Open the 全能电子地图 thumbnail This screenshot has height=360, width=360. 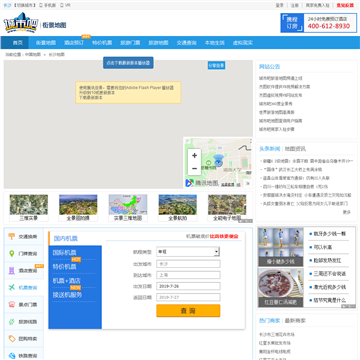click(x=227, y=208)
